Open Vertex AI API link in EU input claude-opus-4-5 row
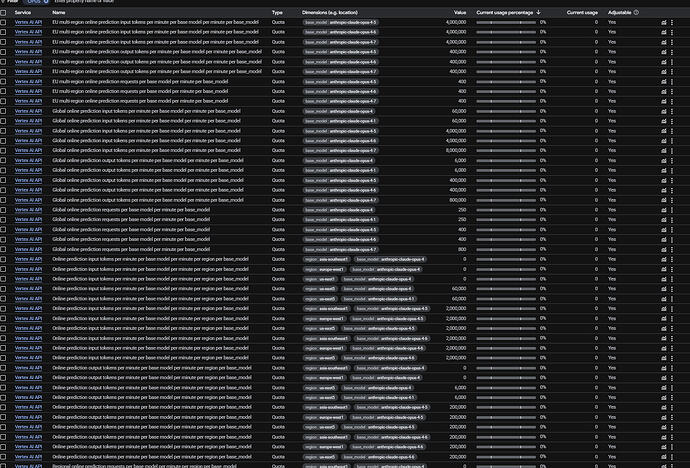This screenshot has width=690, height=468. point(28,22)
